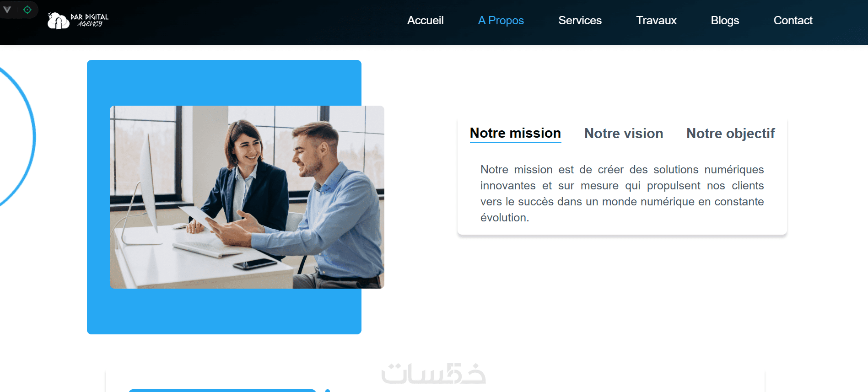Image resolution: width=868 pixels, height=392 pixels.
Task: Go to the Accueil page
Action: click(x=425, y=21)
